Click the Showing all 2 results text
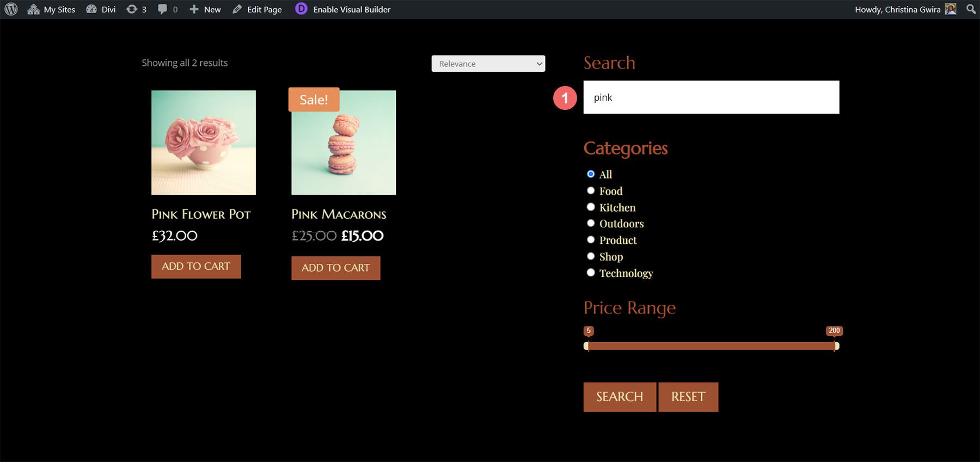The width and height of the screenshot is (980, 462). (185, 63)
